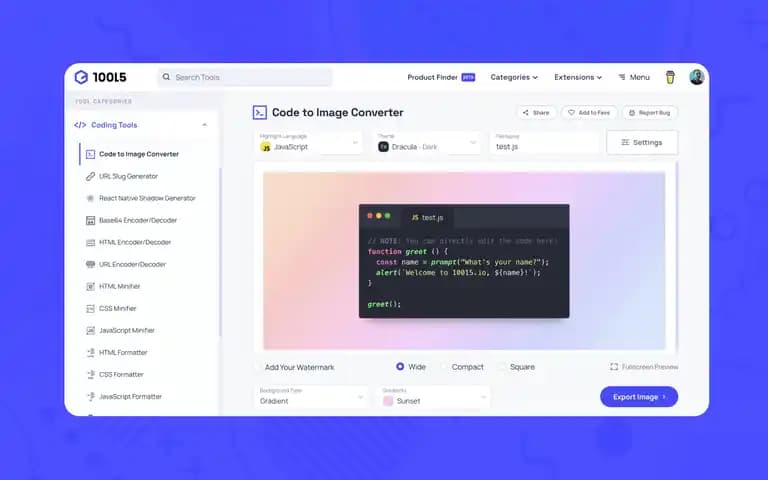This screenshot has width=768, height=480.
Task: Click the terminal icon beside page title
Action: click(260, 113)
